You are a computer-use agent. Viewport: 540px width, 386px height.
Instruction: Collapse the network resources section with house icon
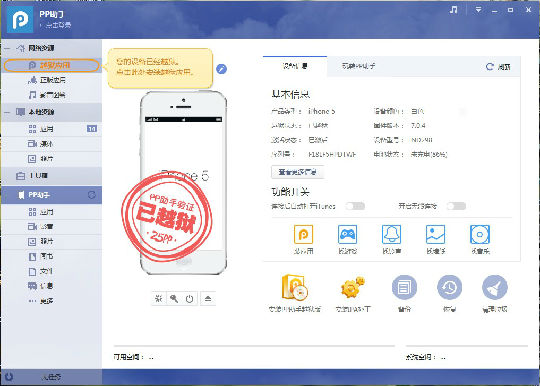[x=7, y=48]
